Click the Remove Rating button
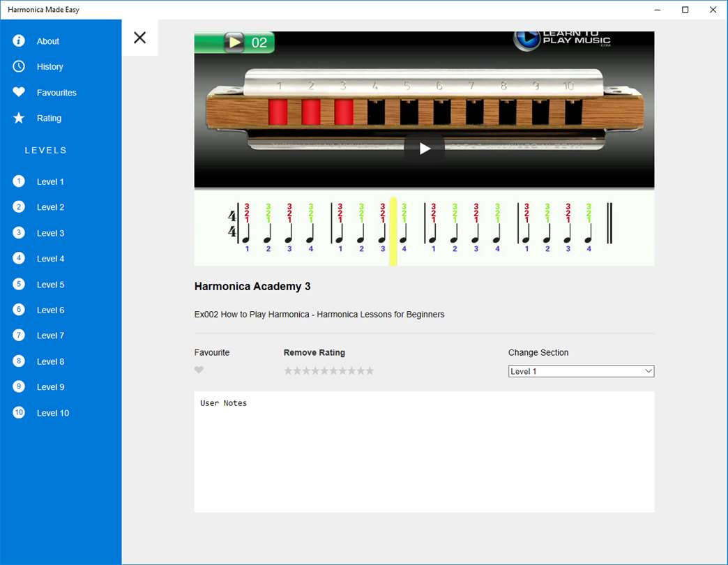The image size is (728, 565). tap(314, 352)
